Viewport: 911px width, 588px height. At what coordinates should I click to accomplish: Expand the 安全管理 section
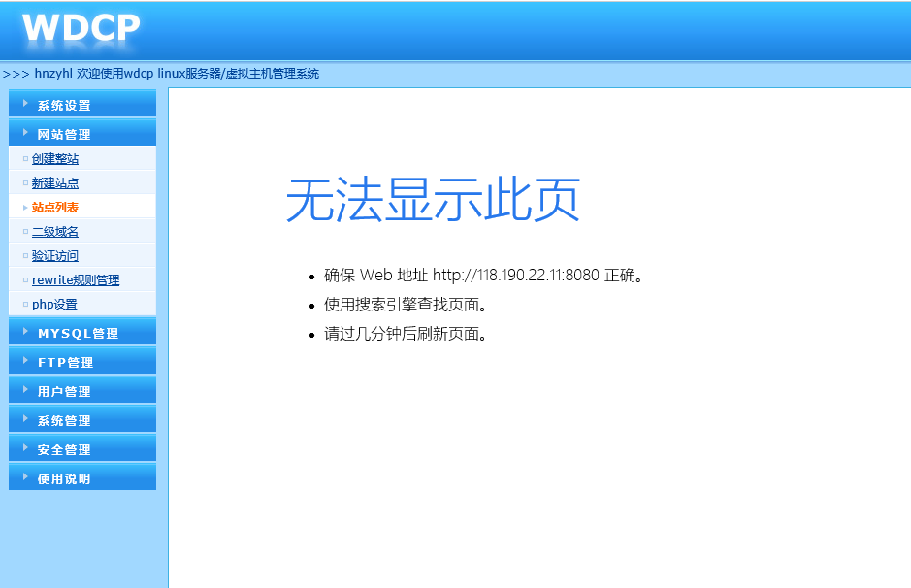(64, 449)
